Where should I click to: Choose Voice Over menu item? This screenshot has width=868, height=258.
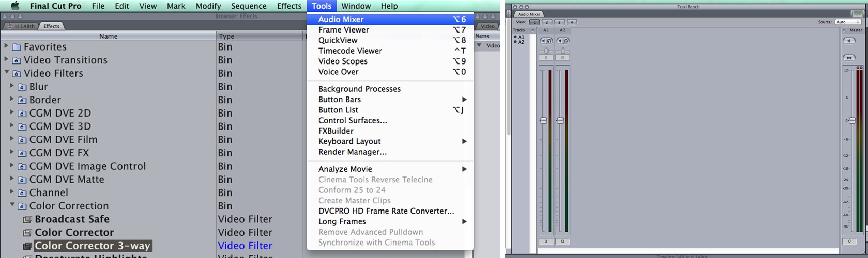pos(390,72)
